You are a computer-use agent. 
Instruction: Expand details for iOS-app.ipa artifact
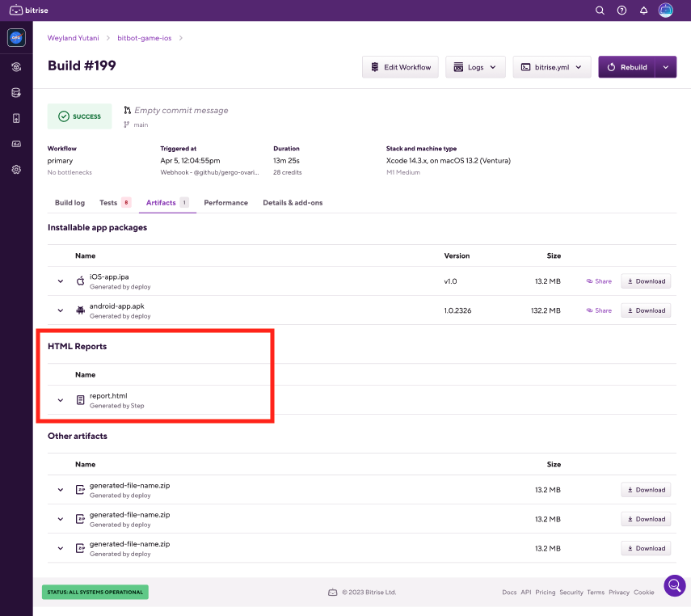[x=59, y=281]
